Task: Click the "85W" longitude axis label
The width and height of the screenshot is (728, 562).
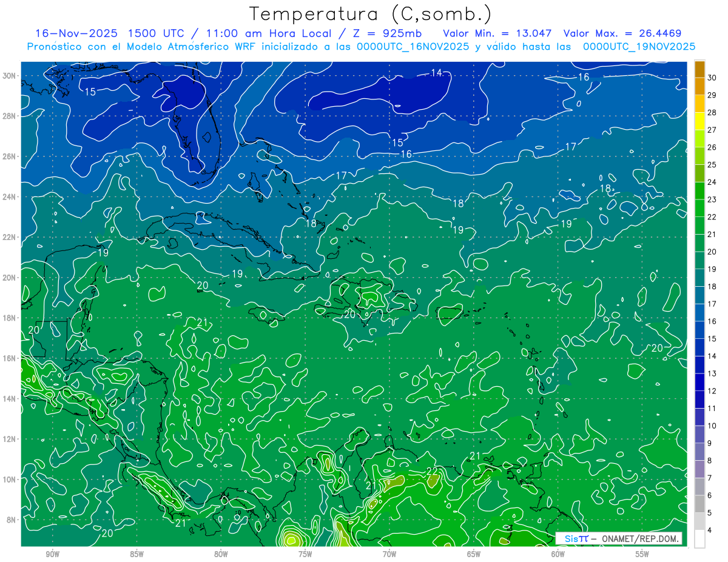Action: tap(136, 554)
